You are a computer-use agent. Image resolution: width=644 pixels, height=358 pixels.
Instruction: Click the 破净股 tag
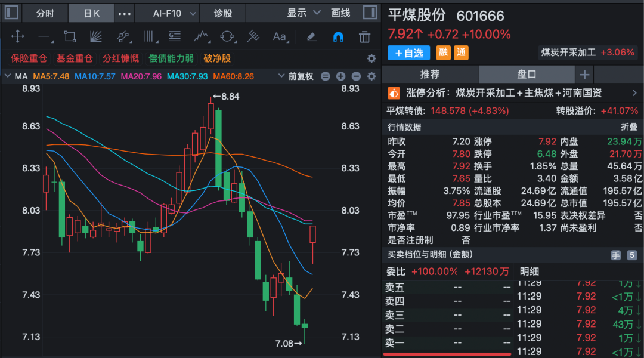(x=217, y=58)
